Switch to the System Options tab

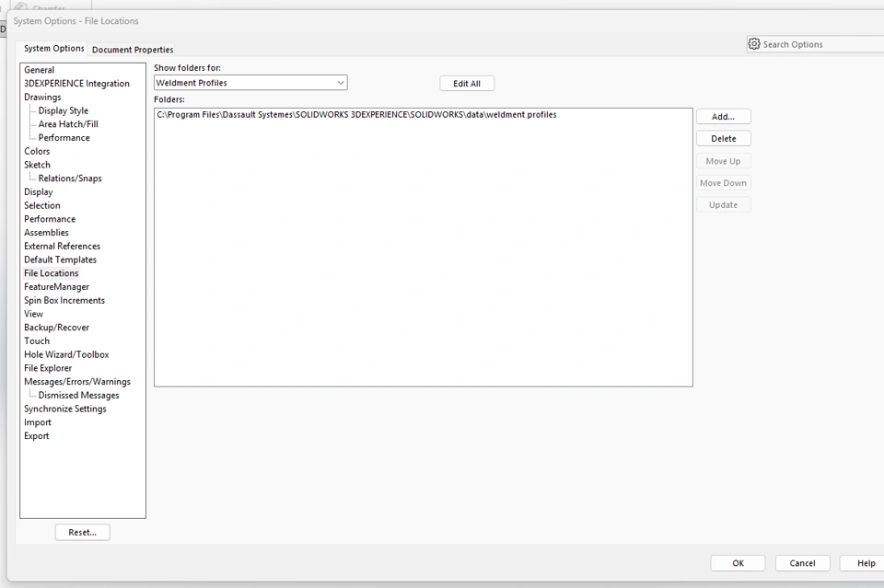53,49
